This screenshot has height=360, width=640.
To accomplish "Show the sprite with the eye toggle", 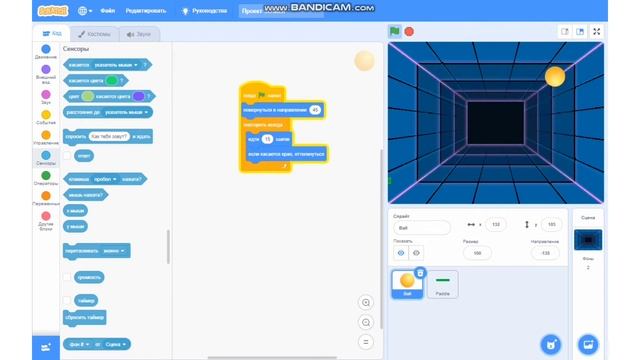I will pos(401,253).
